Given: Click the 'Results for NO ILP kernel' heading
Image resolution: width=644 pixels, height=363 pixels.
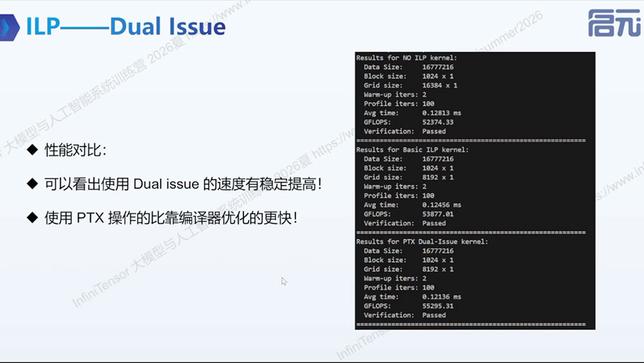Looking at the screenshot, I should pos(406,57).
